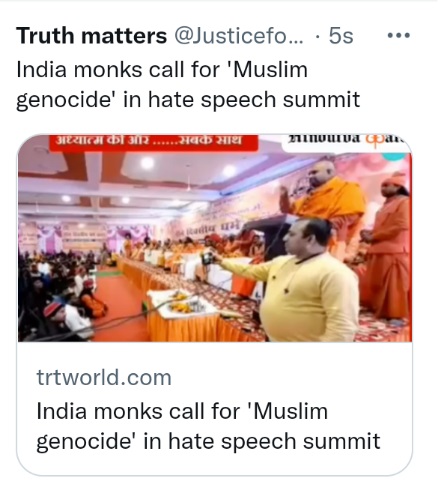This screenshot has width=438, height=487.
Task: Click the trtworld.com domain label
Action: click(104, 377)
